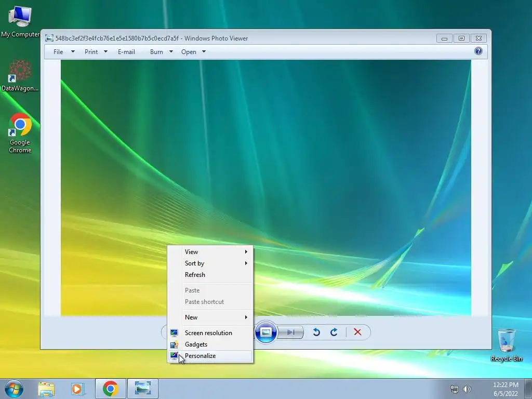Viewport: 532px width, 399px height.
Task: Click the E-mail toolbar button
Action: coord(126,52)
